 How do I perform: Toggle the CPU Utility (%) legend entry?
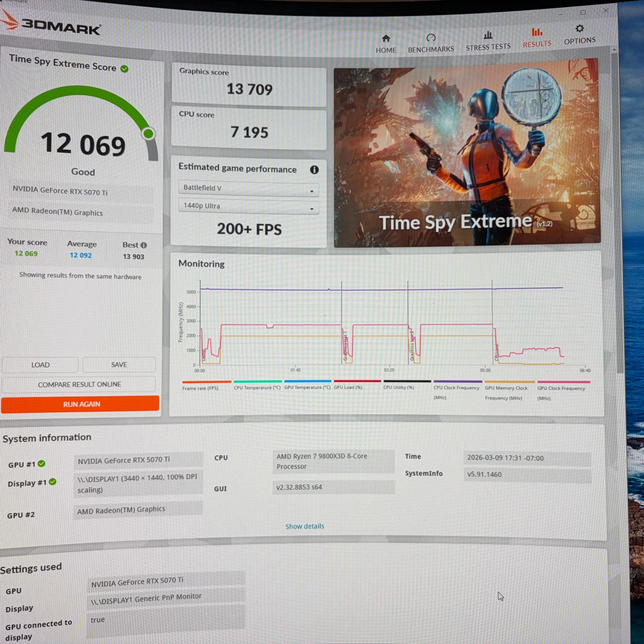[x=407, y=385]
